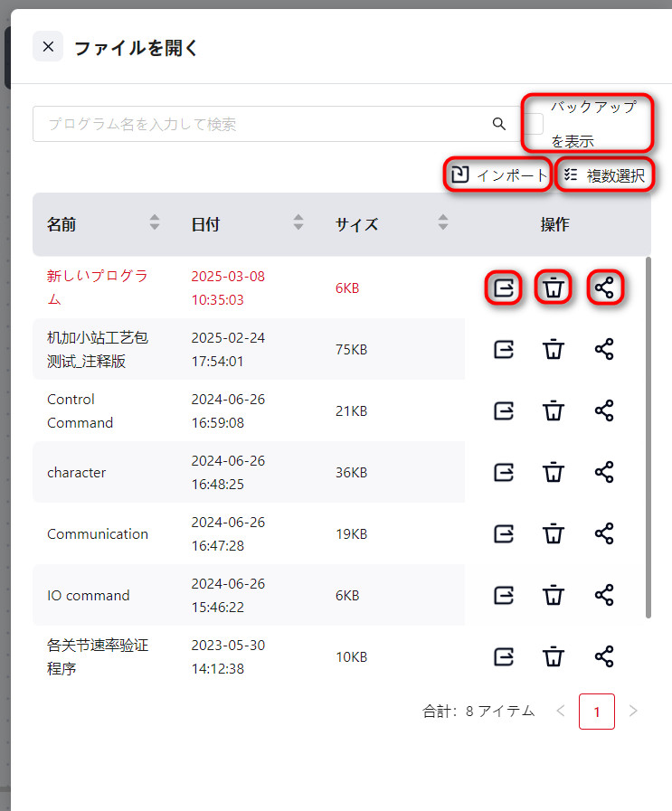The height and width of the screenshot is (811, 672).
Task: Share the 各关节速率验证程序 file
Action: tap(604, 656)
